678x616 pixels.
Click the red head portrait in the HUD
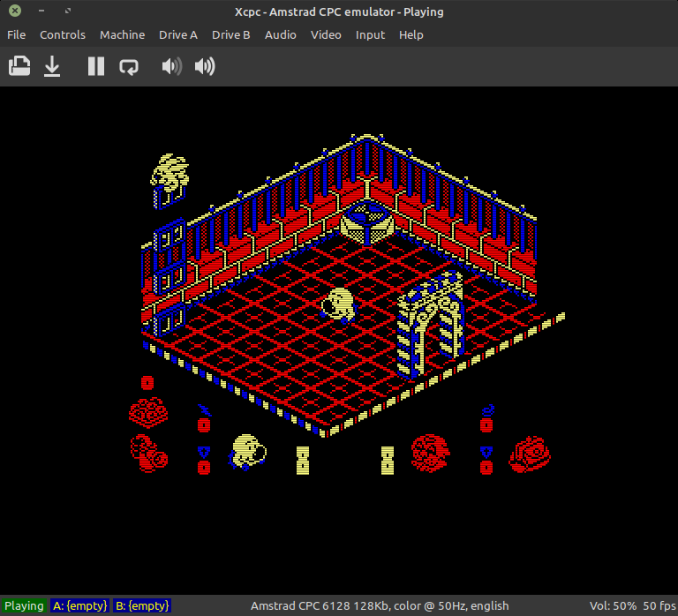(x=430, y=453)
